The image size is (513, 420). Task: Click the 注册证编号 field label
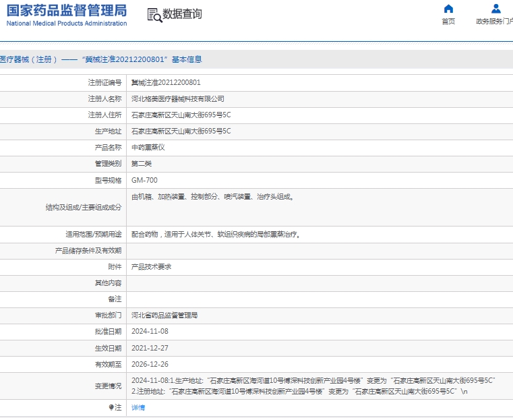click(x=104, y=83)
